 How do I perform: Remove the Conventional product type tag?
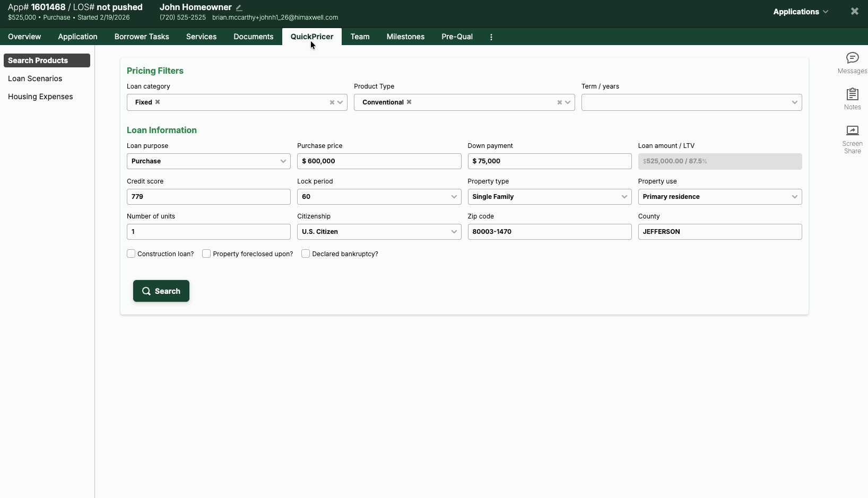coord(409,102)
